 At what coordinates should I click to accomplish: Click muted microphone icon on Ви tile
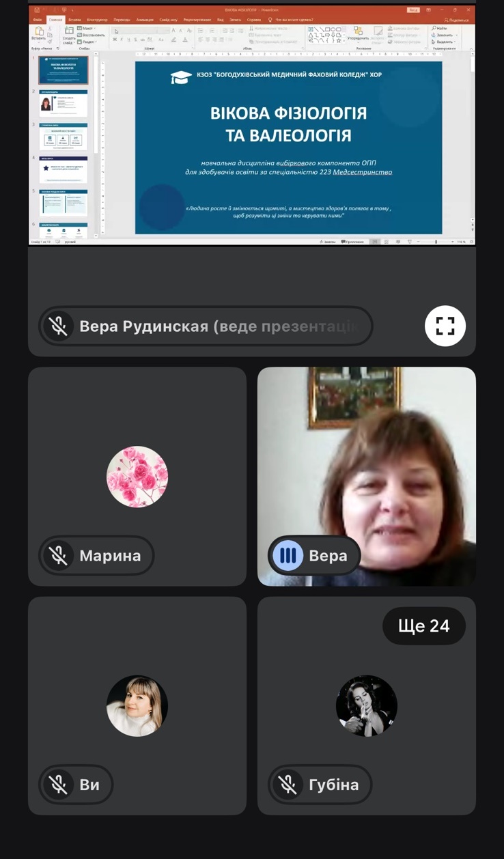click(59, 785)
